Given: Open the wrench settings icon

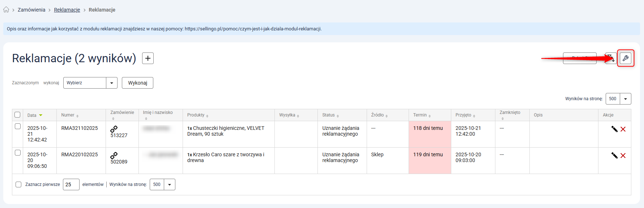Looking at the screenshot, I should (x=625, y=58).
